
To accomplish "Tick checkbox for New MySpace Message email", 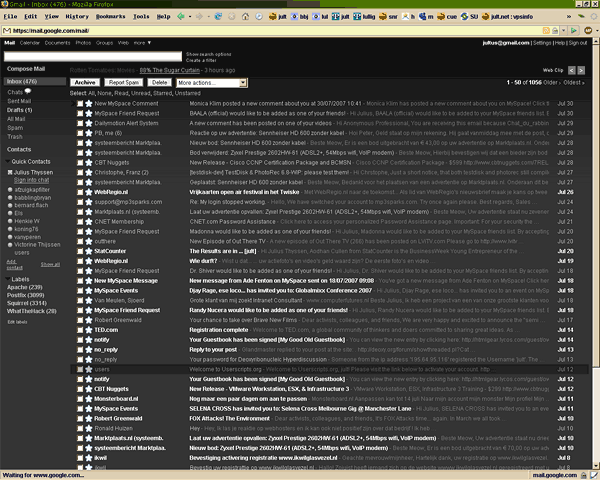I will tap(80, 281).
